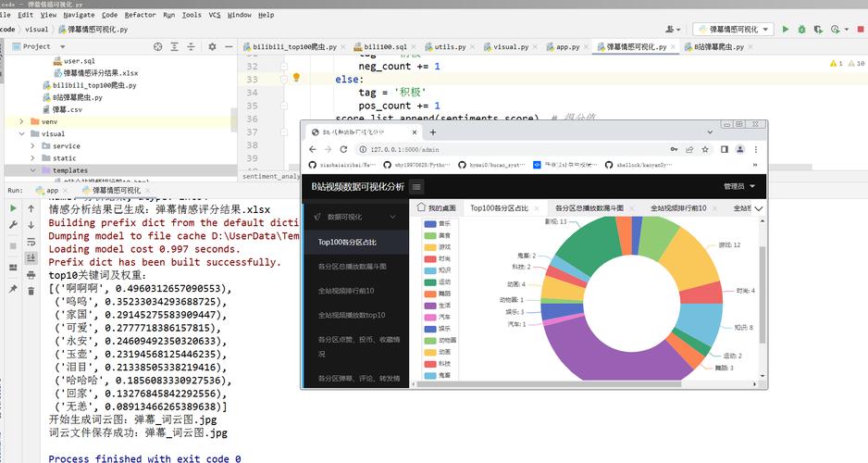Collapse the visual folder
Viewport: 868px width, 463px height.
[x=21, y=133]
